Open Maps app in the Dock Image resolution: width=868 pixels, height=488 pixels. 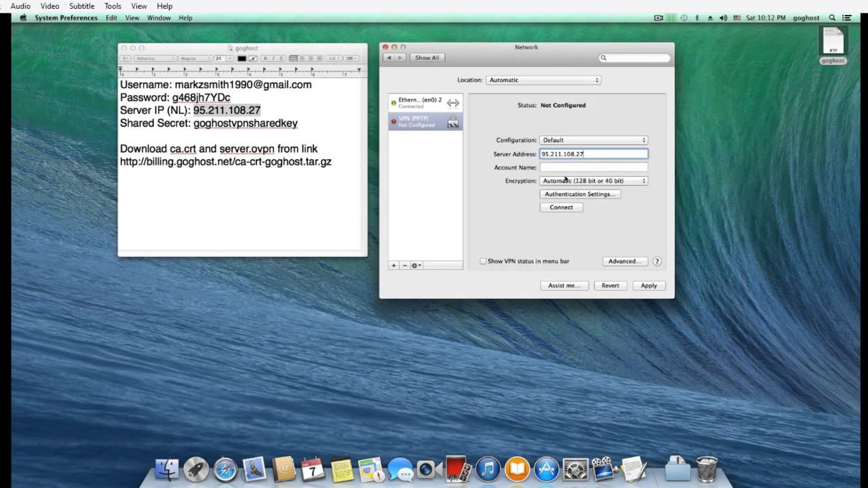(371, 470)
